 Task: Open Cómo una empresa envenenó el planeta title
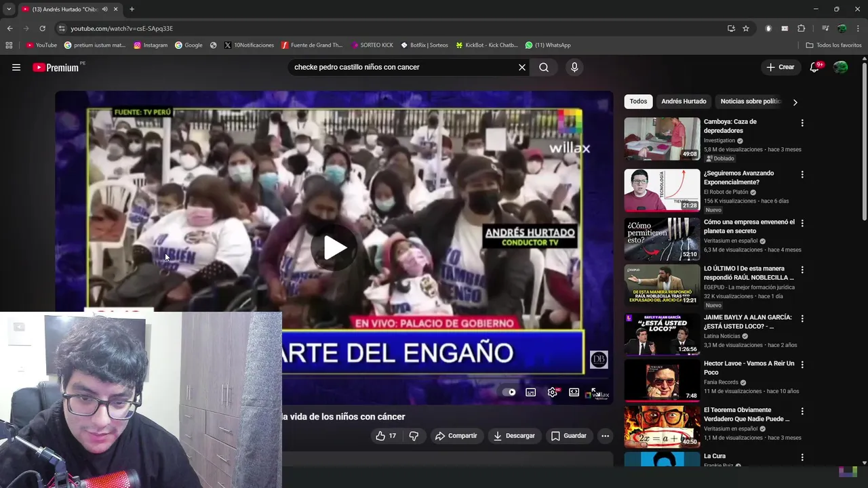tap(749, 226)
